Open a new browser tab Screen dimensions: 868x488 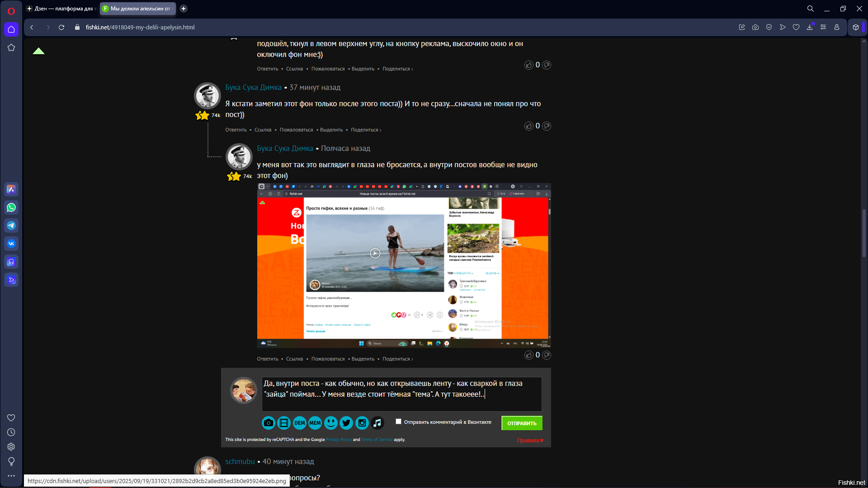pyautogui.click(x=184, y=9)
